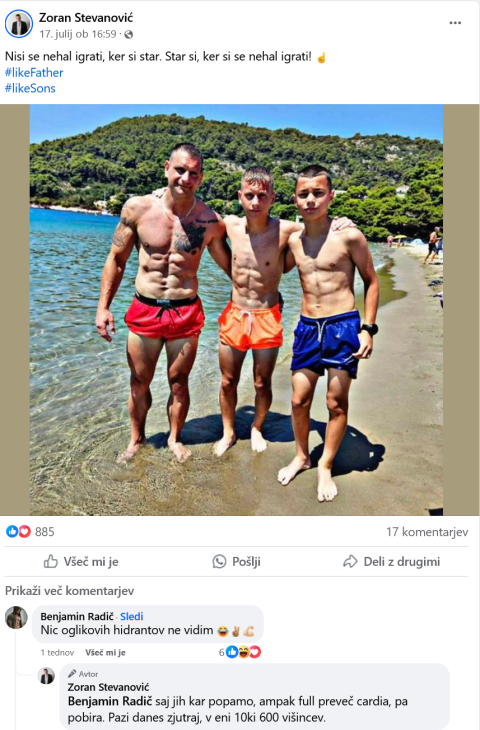
Task: Click the globe public-visibility icon
Action: pyautogui.click(x=129, y=34)
